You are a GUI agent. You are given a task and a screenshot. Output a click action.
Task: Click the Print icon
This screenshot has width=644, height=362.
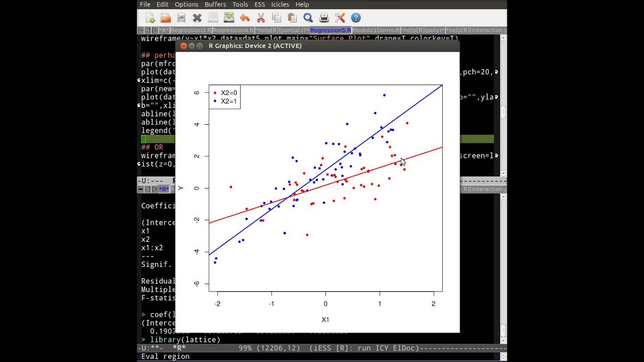324,18
